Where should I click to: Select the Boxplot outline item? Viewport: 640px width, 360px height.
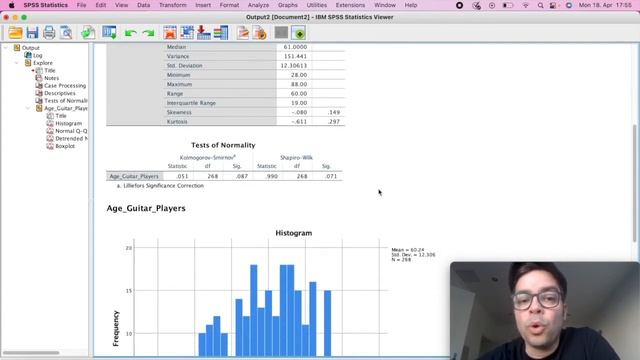(65, 146)
